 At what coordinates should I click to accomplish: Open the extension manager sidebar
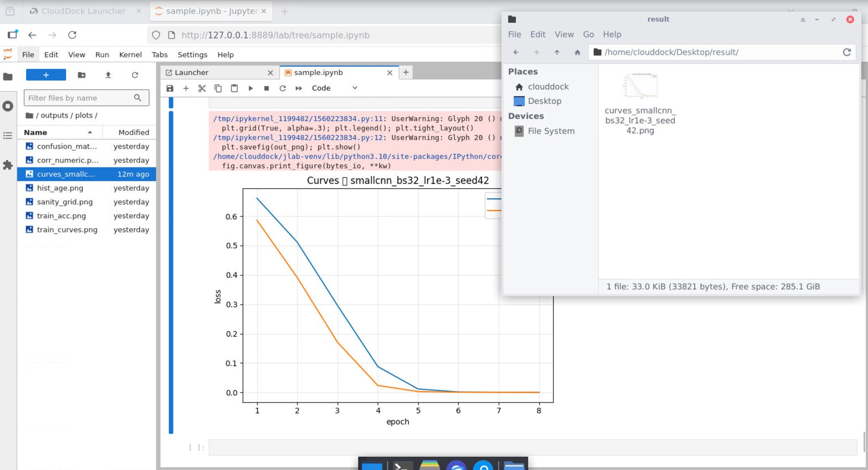(8, 166)
